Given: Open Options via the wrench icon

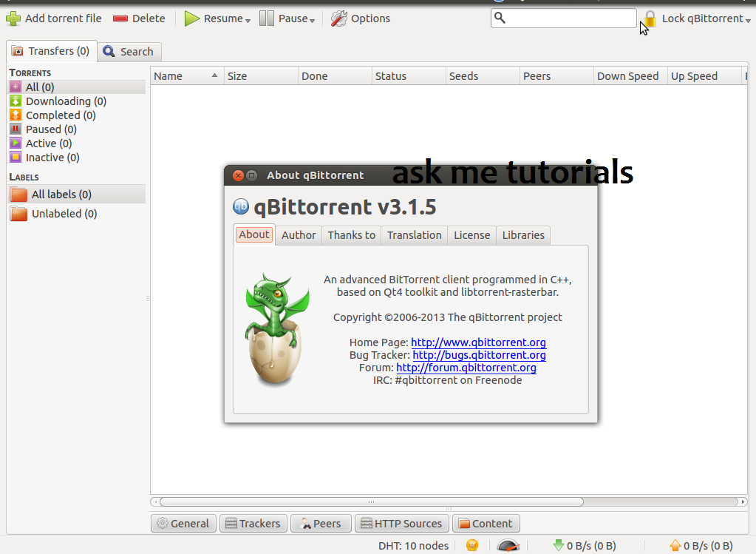Looking at the screenshot, I should tap(339, 18).
